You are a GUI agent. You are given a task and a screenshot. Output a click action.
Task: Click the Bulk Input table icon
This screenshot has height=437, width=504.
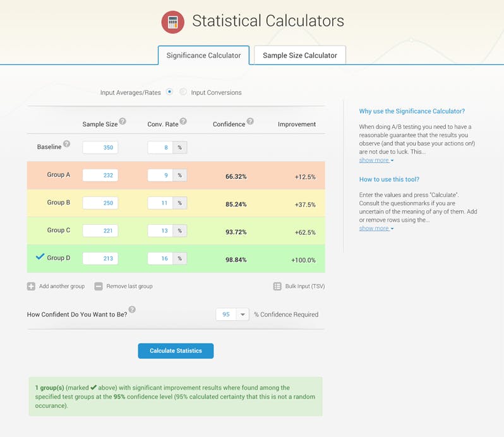tap(277, 286)
